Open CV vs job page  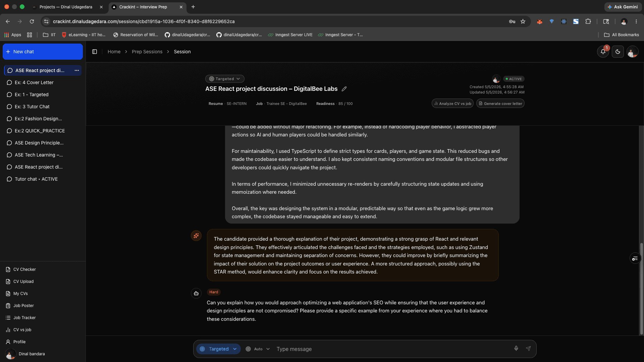tap(18, 330)
